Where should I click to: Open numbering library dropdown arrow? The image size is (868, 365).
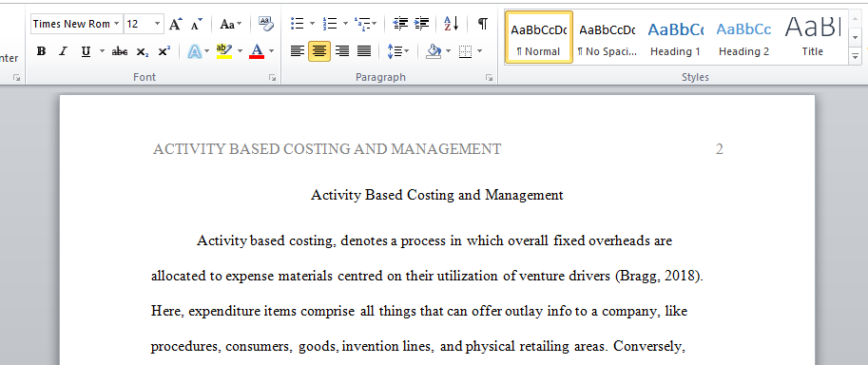point(345,24)
